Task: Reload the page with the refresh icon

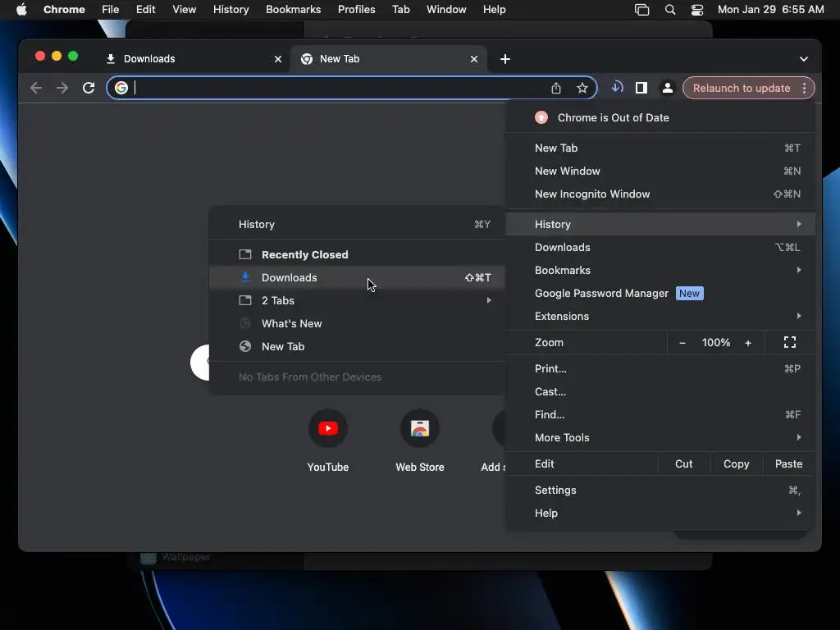Action: (x=89, y=88)
